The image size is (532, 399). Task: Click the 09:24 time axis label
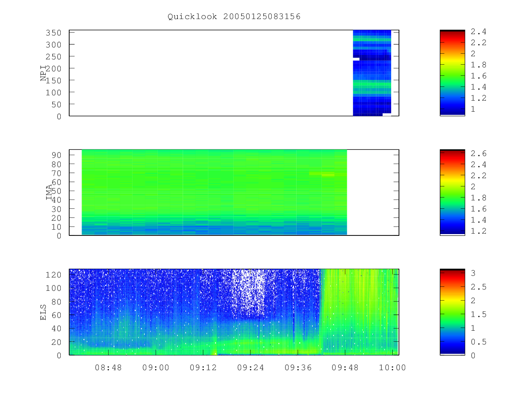250,368
